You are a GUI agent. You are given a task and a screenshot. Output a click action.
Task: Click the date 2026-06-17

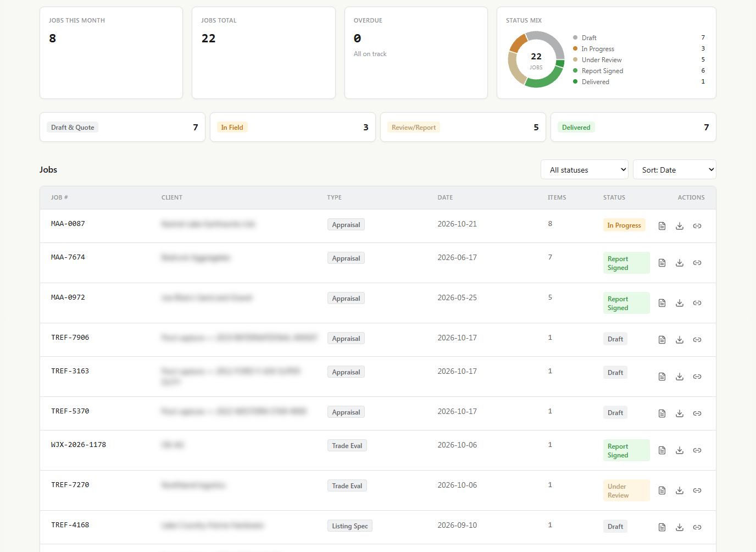coord(457,257)
